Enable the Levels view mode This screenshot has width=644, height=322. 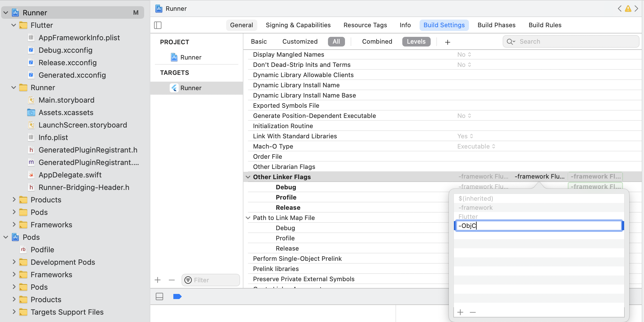(x=416, y=42)
